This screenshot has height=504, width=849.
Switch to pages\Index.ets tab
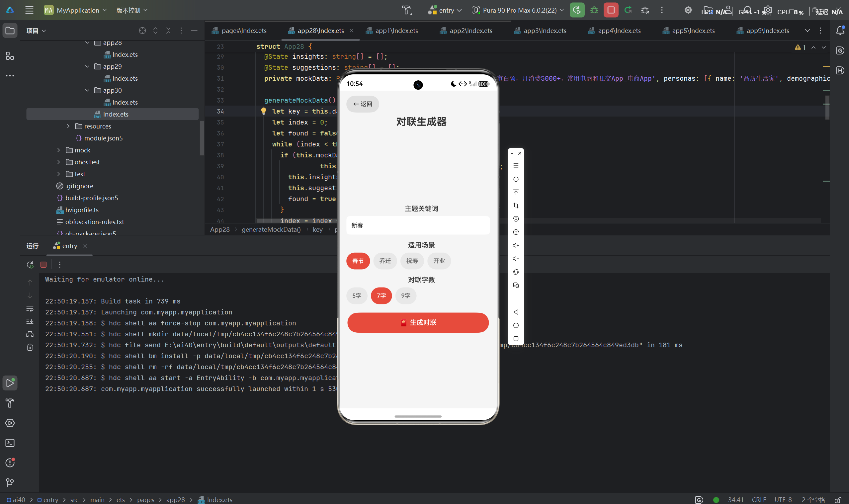pos(240,31)
